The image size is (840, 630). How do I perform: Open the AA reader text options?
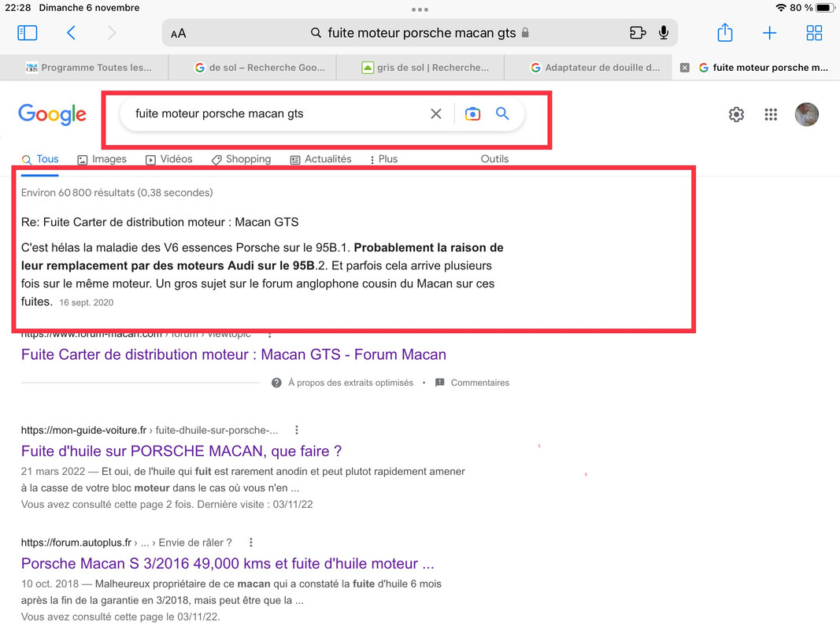pos(179,34)
